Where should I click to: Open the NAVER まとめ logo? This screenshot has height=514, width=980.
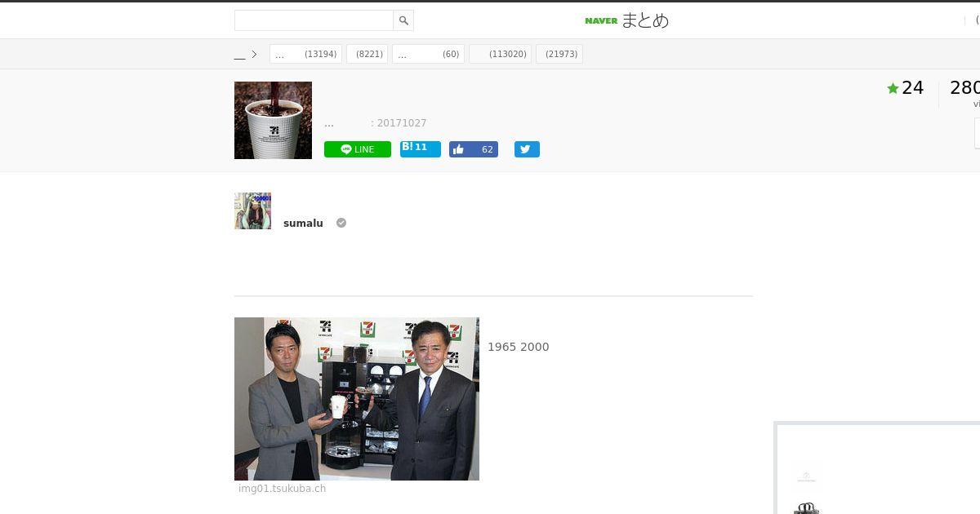(x=626, y=20)
